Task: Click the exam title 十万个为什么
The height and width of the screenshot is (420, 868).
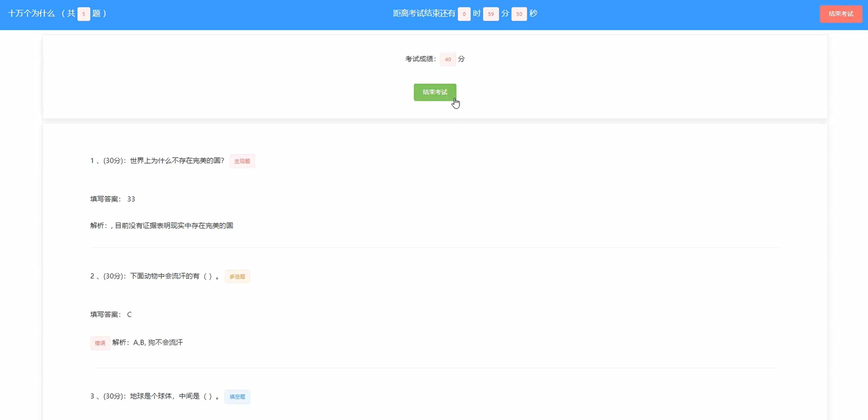Action: 31,13
